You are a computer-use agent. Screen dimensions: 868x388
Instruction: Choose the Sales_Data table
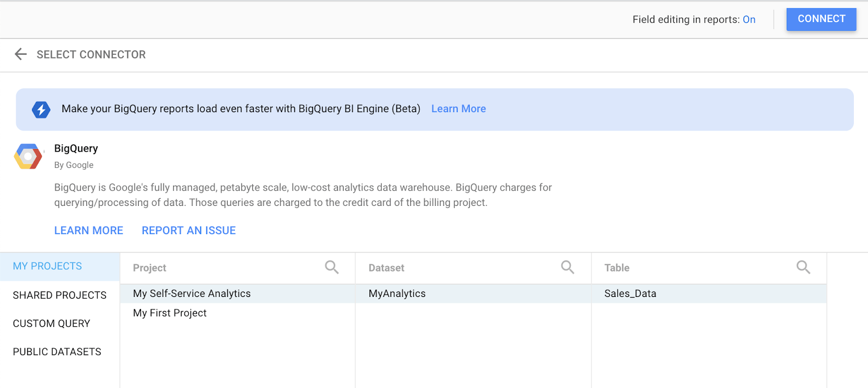pos(709,294)
